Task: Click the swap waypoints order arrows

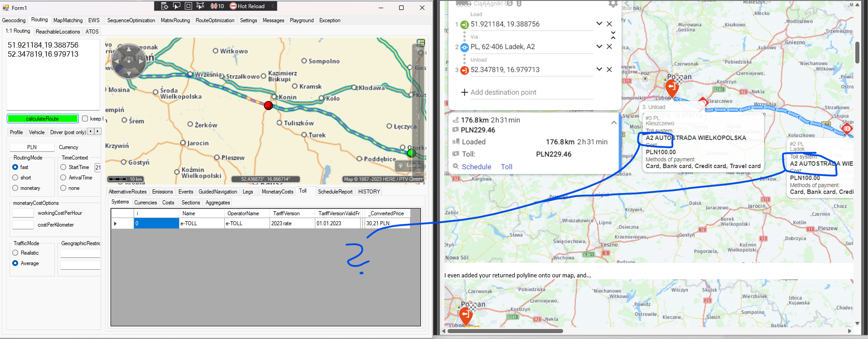Action: coord(613,35)
